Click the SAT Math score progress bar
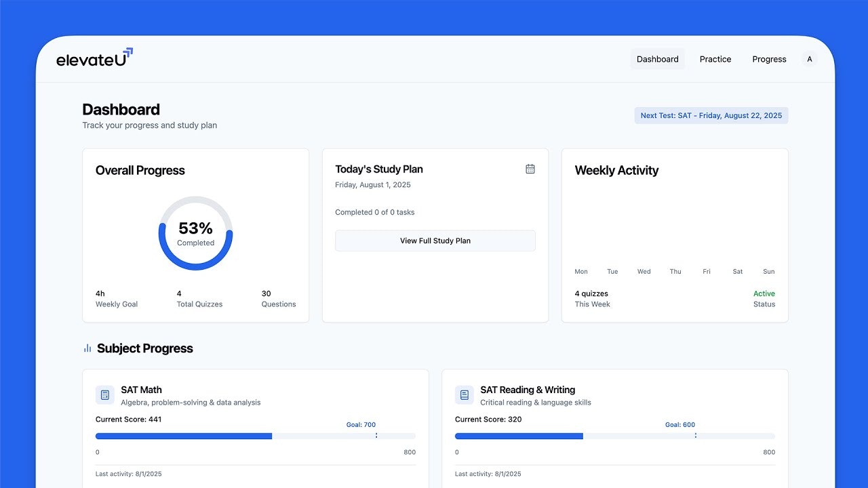The width and height of the screenshot is (868, 488). [256, 436]
